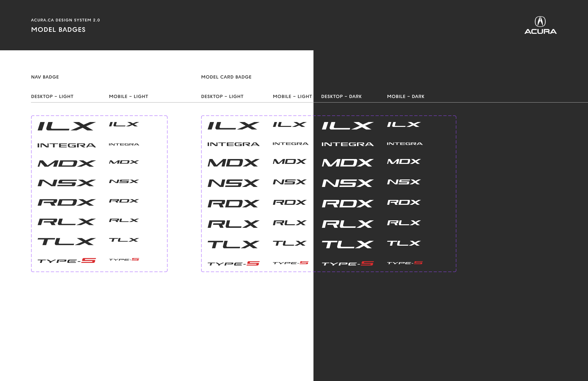Click the 'NAV BADGE' section heading
The width and height of the screenshot is (588, 381).
[45, 77]
